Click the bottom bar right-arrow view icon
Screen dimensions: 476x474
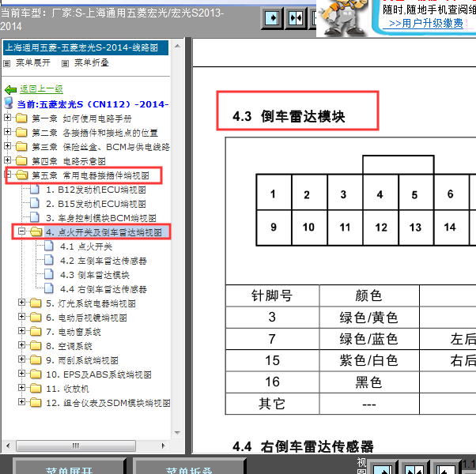coord(383,468)
